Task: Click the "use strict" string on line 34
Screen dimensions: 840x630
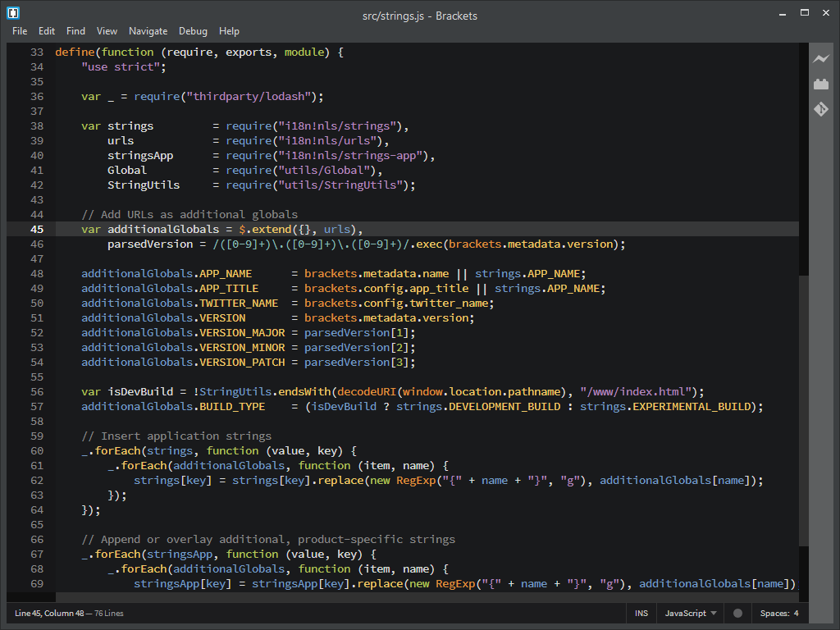Action: 121,67
